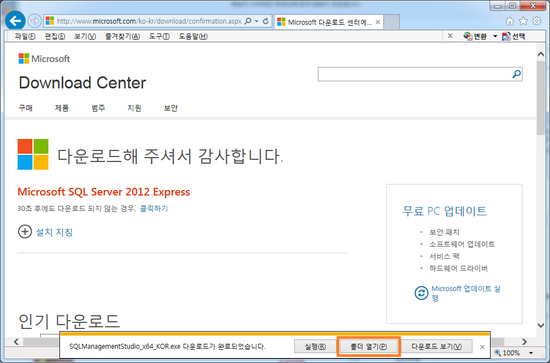The height and width of the screenshot is (363, 550).
Task: Click inside the Download Center search box
Action: click(x=414, y=74)
